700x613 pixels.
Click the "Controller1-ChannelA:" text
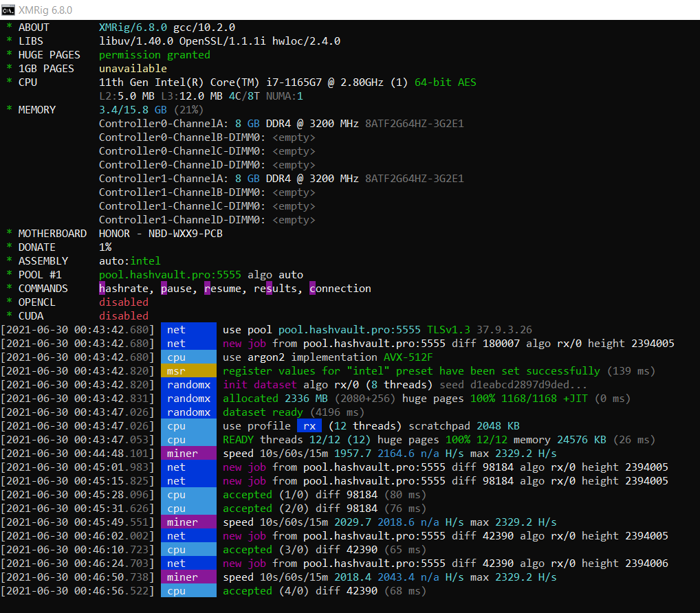click(164, 179)
